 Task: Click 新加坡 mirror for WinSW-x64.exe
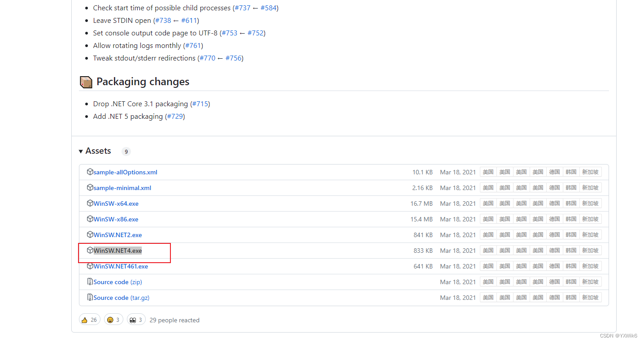point(590,203)
